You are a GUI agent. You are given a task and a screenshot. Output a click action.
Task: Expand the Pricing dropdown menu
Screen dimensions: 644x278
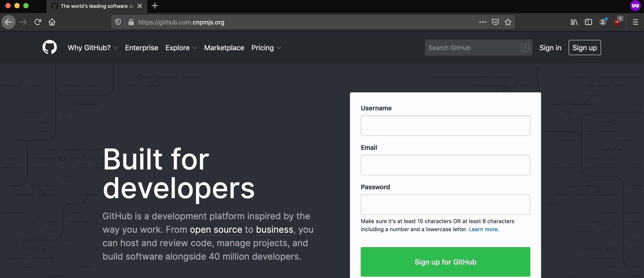click(x=266, y=48)
